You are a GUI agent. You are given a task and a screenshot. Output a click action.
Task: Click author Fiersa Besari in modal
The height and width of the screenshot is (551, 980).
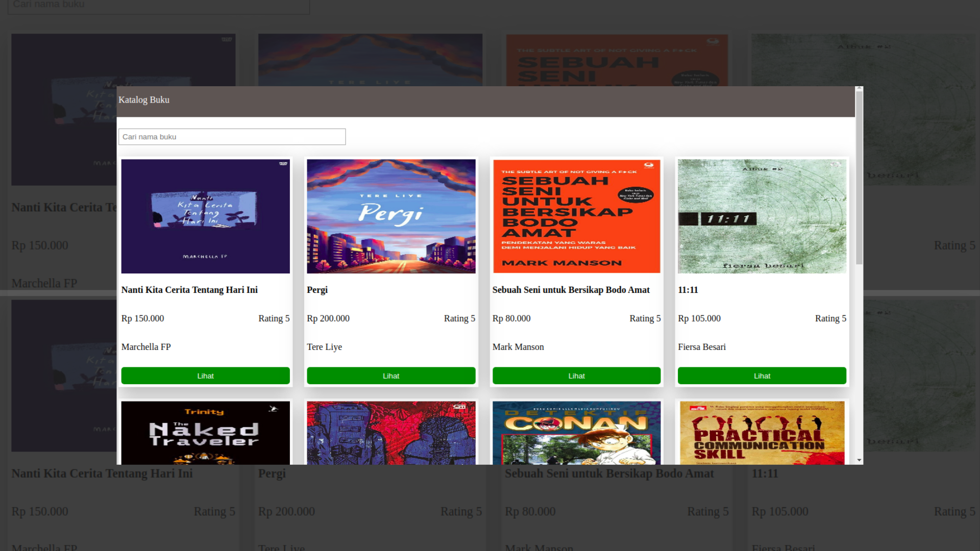pos(701,347)
